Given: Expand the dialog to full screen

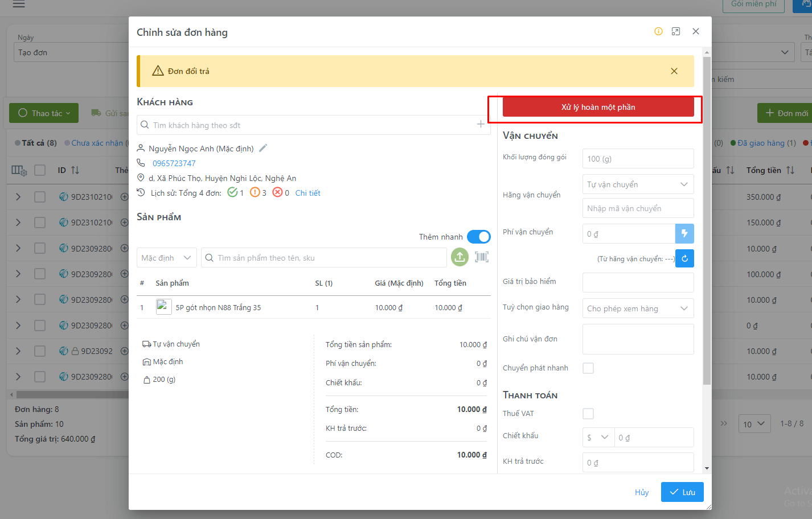Looking at the screenshot, I should (676, 31).
